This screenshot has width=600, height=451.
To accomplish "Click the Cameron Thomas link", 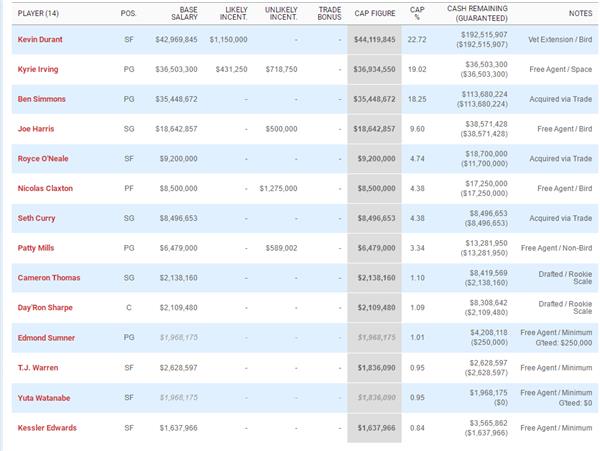I will click(x=48, y=279).
